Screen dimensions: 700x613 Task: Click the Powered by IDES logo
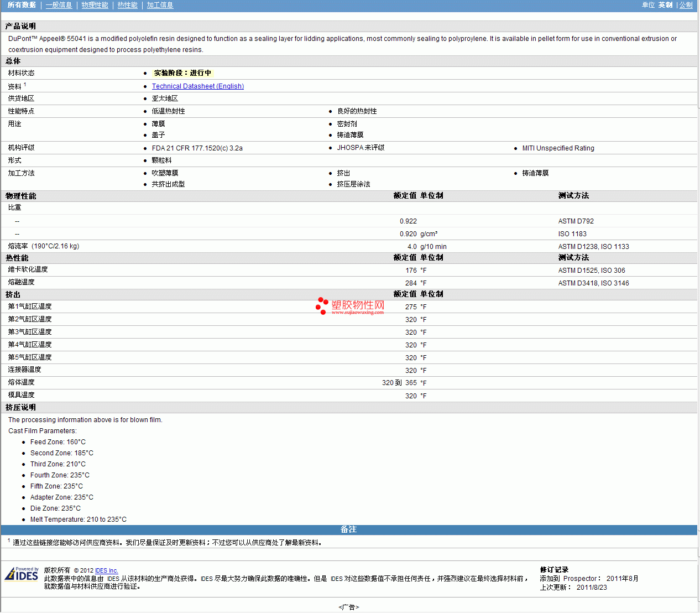(x=22, y=574)
